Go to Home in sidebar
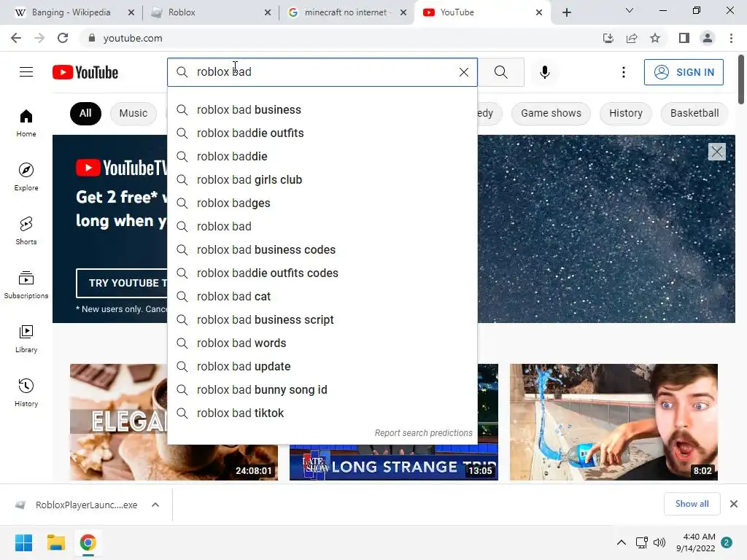Viewport: 747px width, 560px height. tap(26, 122)
